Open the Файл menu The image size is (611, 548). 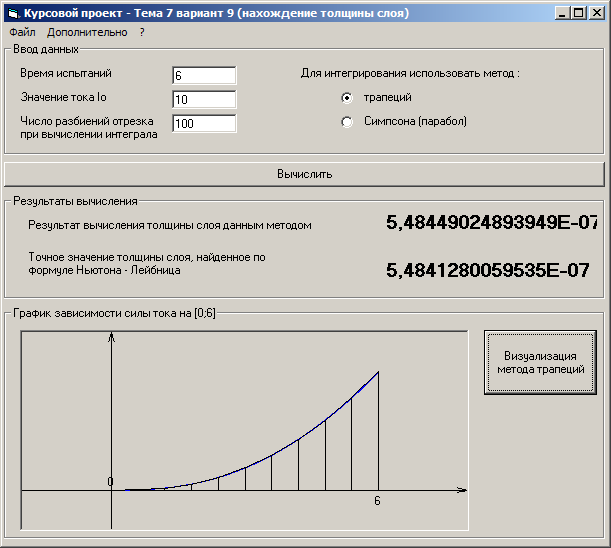click(x=22, y=32)
